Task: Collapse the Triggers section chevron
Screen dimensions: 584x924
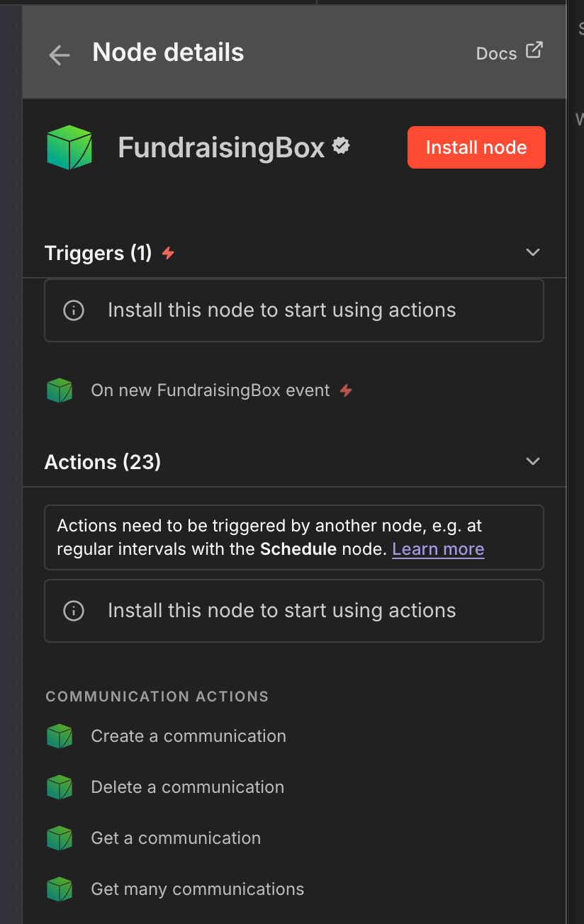Action: 533,252
